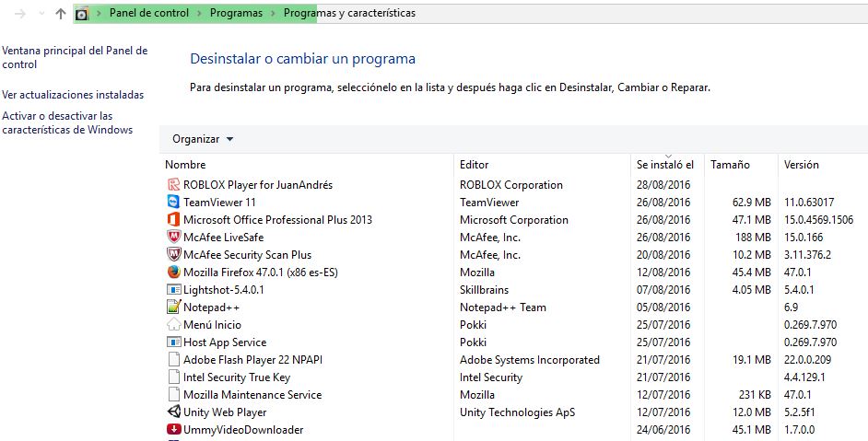The image size is (868, 441).
Task: Click the UmmyVideoDownloader red icon
Action: (x=174, y=429)
